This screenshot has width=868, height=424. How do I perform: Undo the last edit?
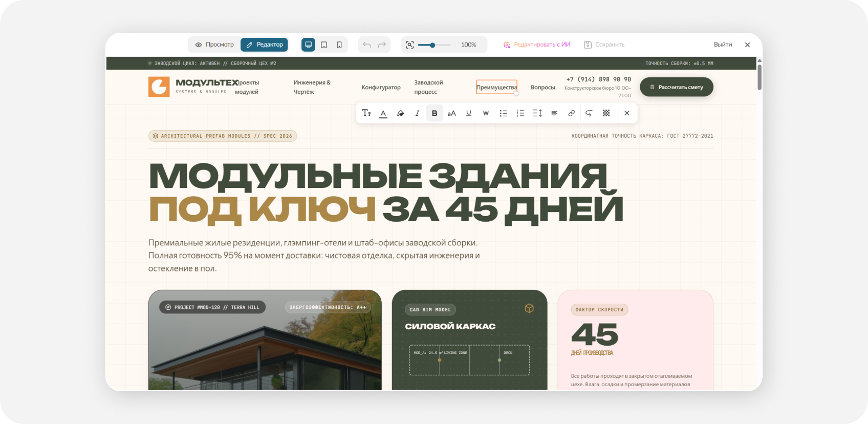(367, 45)
